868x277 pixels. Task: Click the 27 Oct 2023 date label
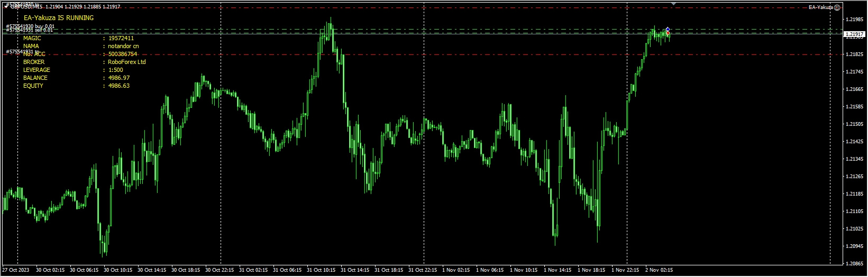coord(15,270)
